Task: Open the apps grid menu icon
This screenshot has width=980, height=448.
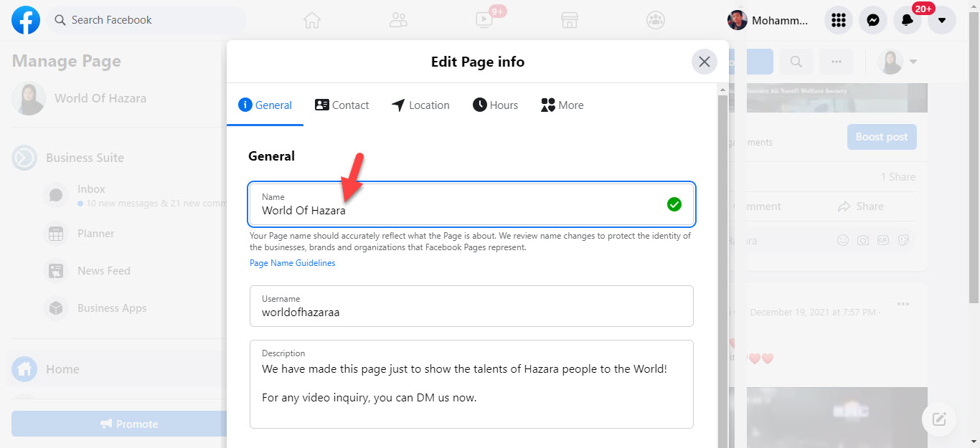Action: pyautogui.click(x=838, y=20)
